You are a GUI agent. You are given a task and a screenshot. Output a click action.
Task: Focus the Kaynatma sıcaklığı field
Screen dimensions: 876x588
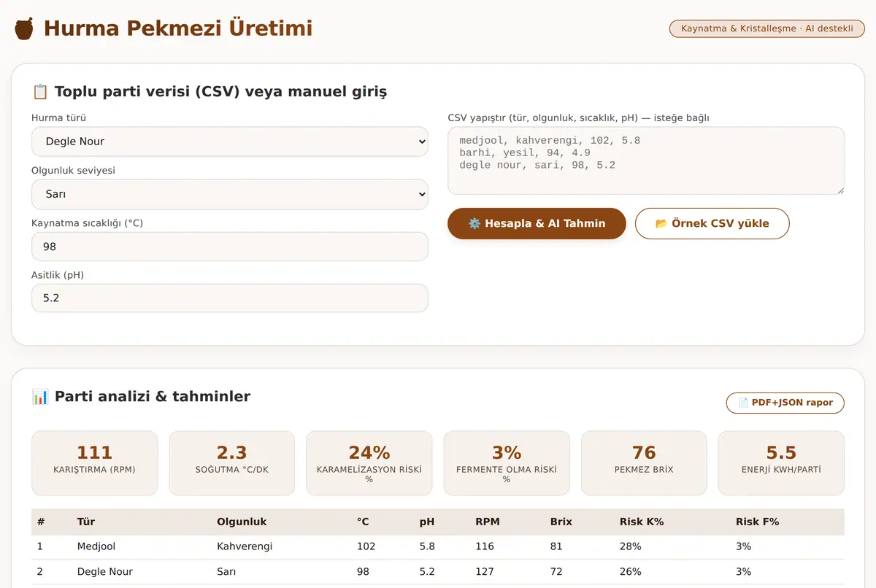pos(230,247)
